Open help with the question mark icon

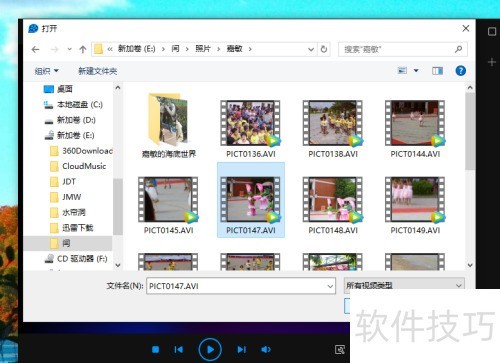click(460, 71)
